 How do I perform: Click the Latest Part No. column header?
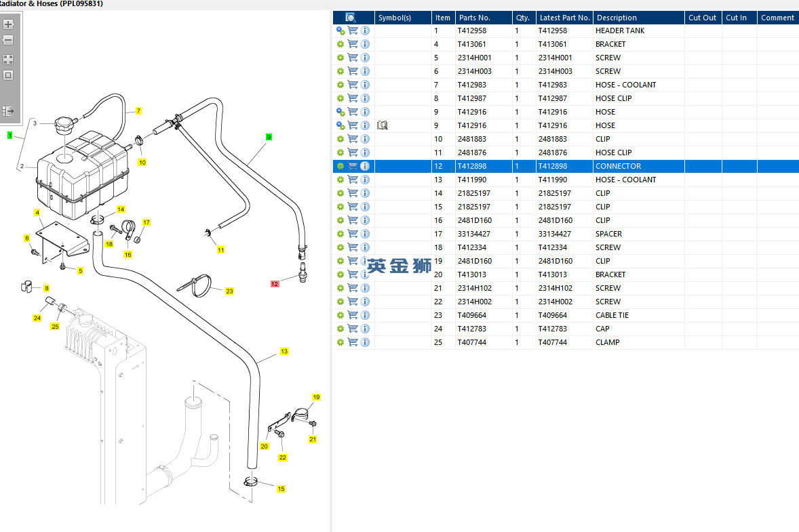coord(564,18)
